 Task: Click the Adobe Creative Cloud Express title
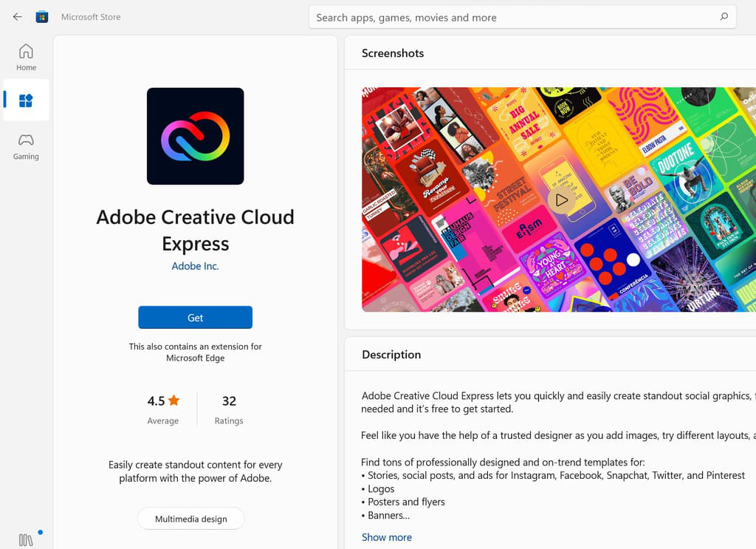click(x=195, y=230)
